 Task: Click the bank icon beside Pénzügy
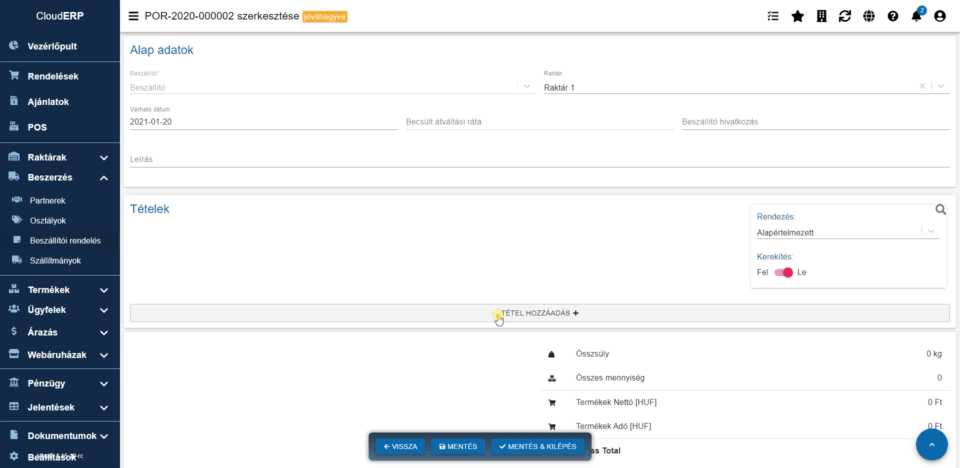14,383
